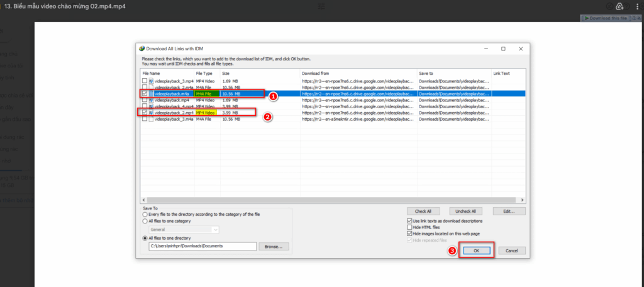The image size is (644, 287).
Task: Select the videoplayback_4.mp4 file name
Action: tap(174, 106)
